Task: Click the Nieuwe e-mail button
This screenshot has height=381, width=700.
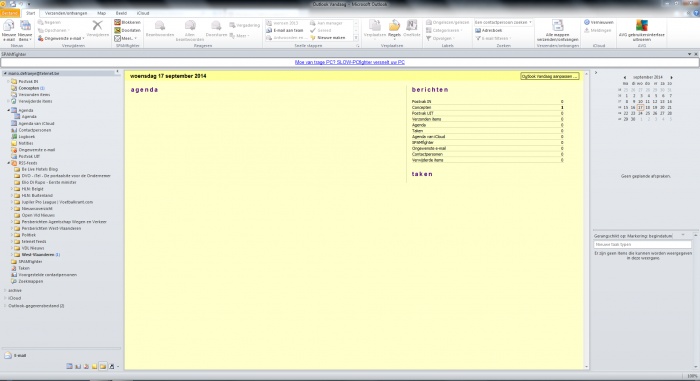Action: (x=8, y=31)
